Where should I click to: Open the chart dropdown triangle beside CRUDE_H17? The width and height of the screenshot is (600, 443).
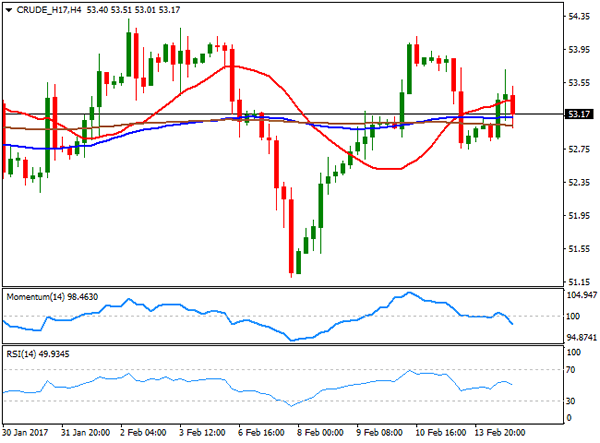click(x=9, y=10)
